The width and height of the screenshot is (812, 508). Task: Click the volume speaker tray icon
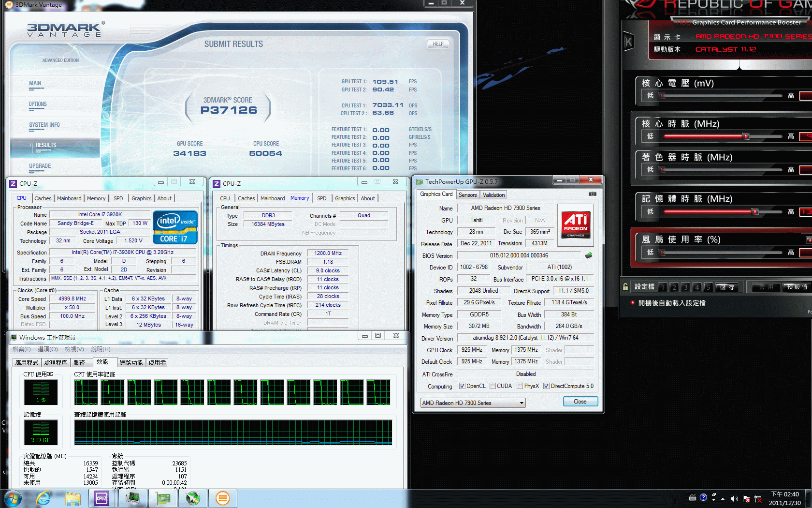pyautogui.click(x=735, y=498)
